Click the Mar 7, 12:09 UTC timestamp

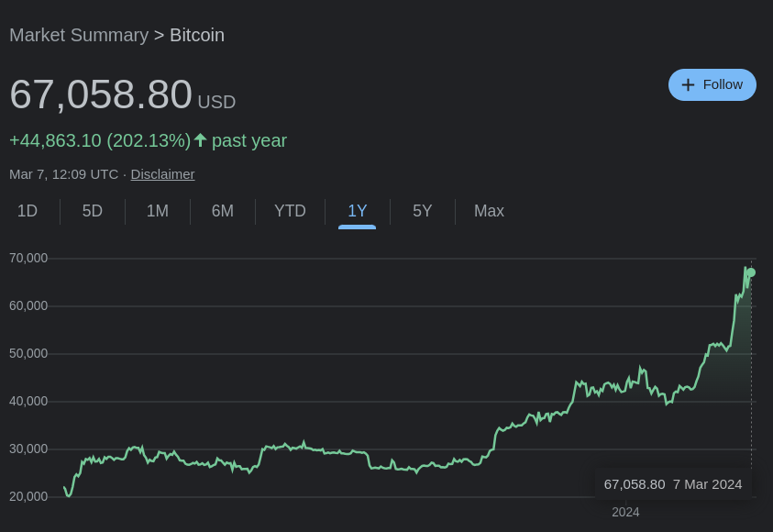tap(63, 174)
